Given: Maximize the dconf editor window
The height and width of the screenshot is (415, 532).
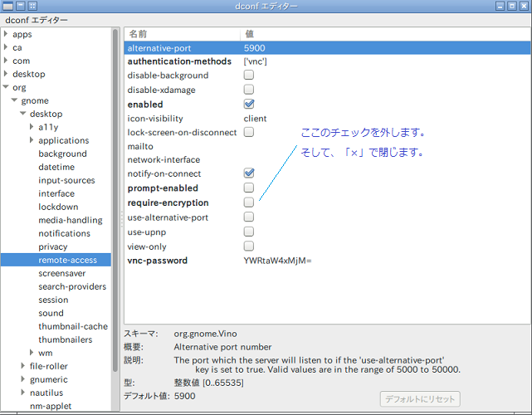Looking at the screenshot, I should [x=512, y=6].
